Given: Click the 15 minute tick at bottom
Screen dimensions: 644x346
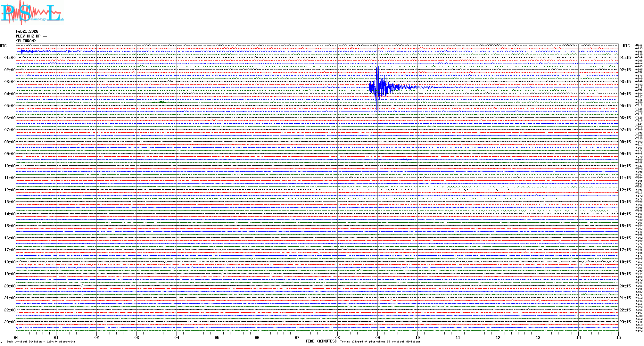Looking at the screenshot, I should 618,337.
